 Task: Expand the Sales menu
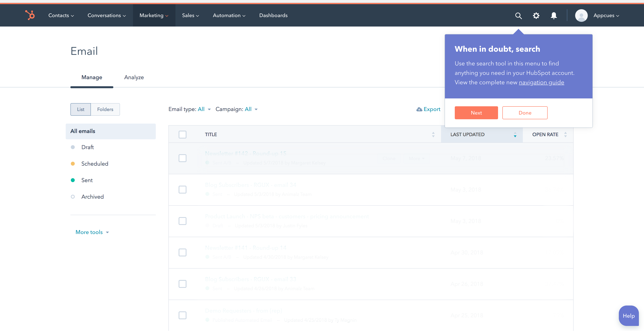click(x=190, y=16)
